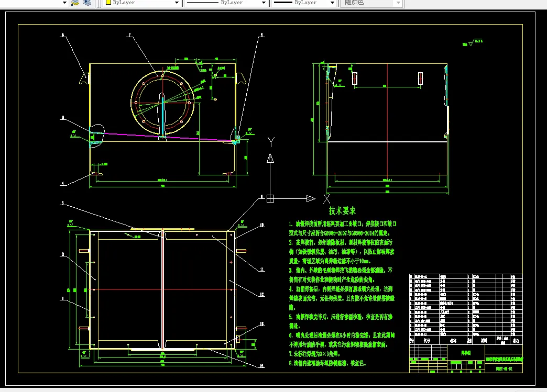The height and width of the screenshot is (392, 547).
Task: Select leader balloon number 11
Action: pyautogui.click(x=262, y=270)
